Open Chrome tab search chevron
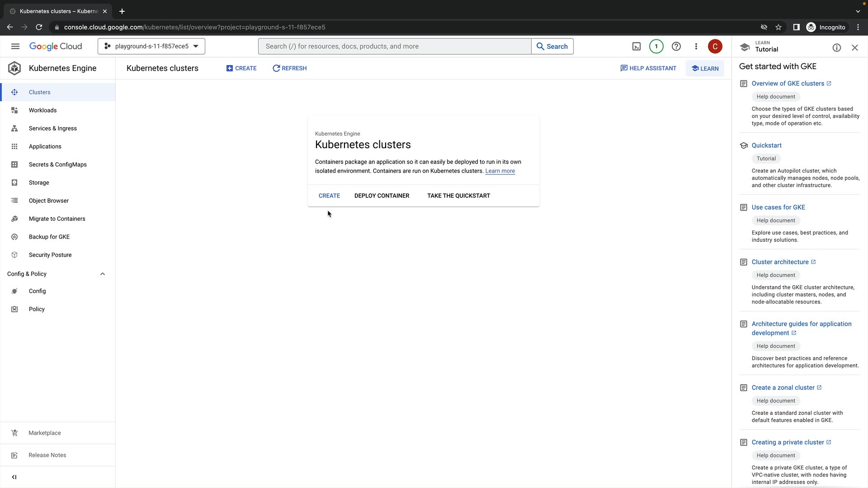 click(x=858, y=11)
